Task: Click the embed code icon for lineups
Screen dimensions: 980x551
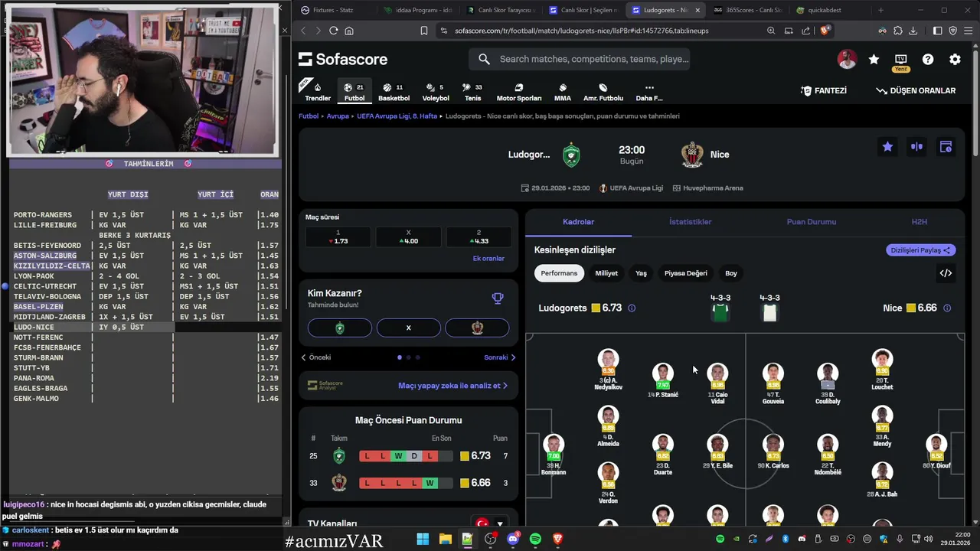Action: [x=946, y=273]
